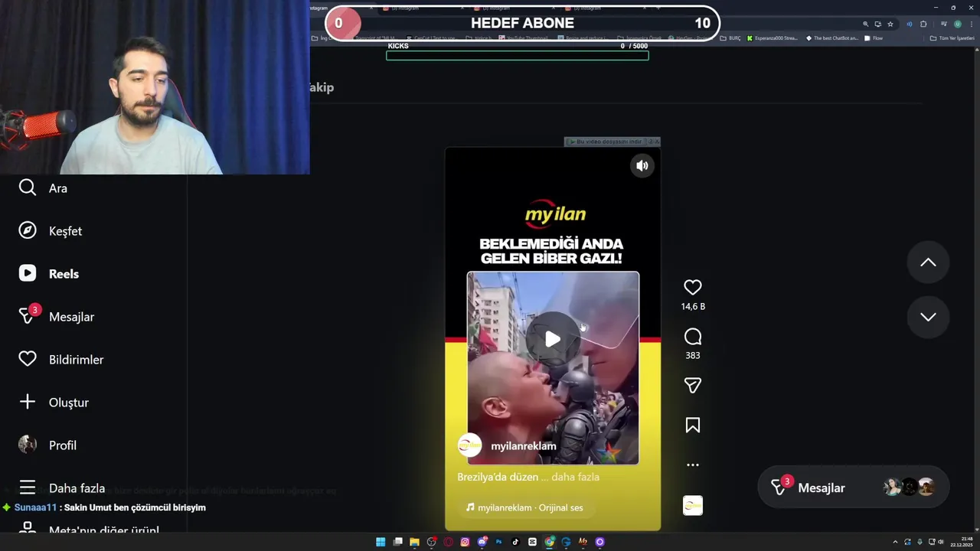Play the reel video

click(553, 339)
